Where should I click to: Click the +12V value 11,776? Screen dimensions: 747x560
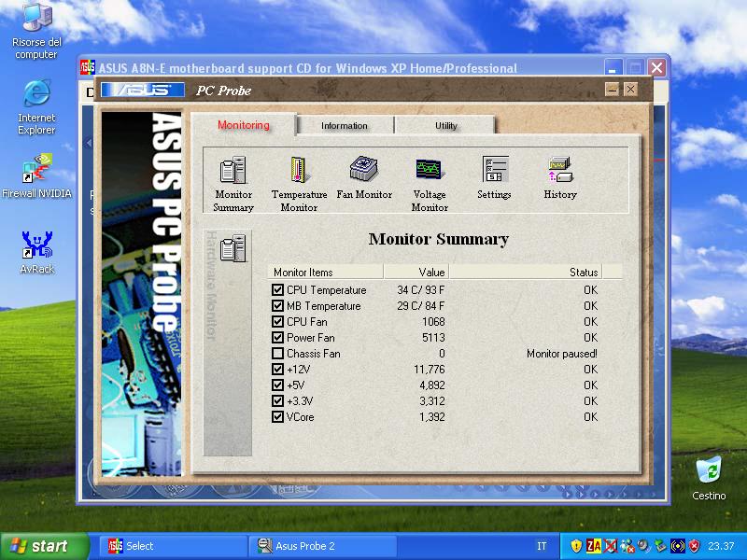pos(430,369)
